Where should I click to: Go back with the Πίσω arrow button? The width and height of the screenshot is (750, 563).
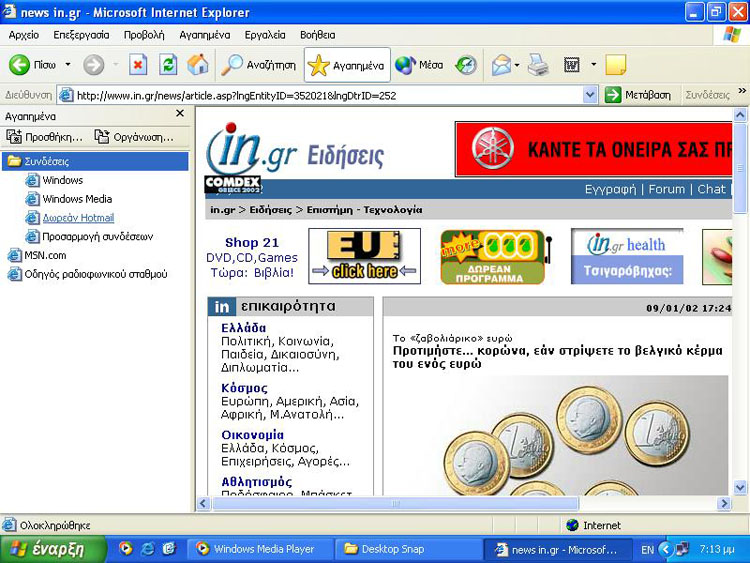[x=32, y=65]
